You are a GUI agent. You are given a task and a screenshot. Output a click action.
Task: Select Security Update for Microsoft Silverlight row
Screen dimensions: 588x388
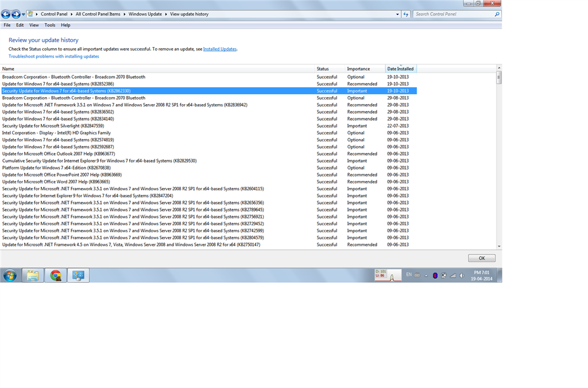click(x=209, y=126)
